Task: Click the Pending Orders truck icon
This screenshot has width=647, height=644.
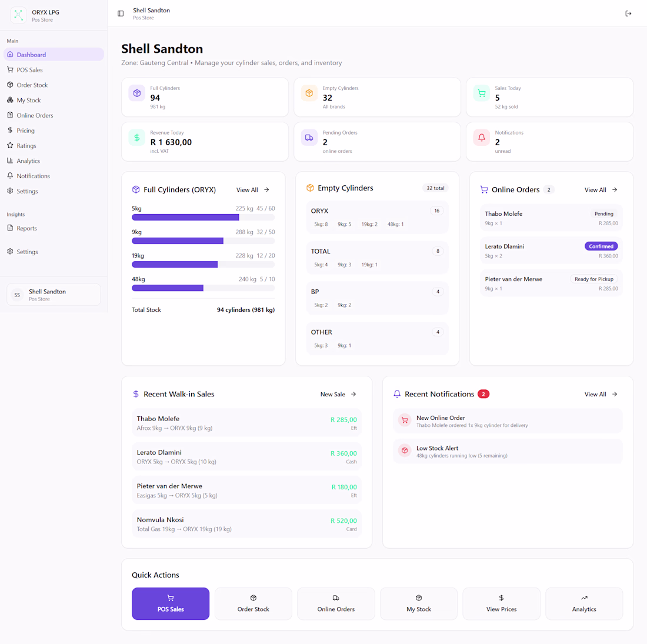Action: (x=309, y=138)
